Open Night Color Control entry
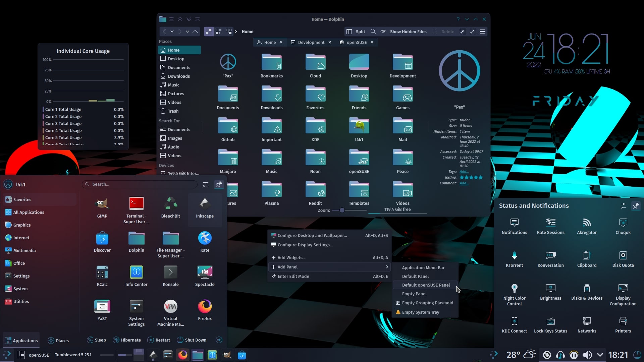The height and width of the screenshot is (362, 644). (514, 295)
